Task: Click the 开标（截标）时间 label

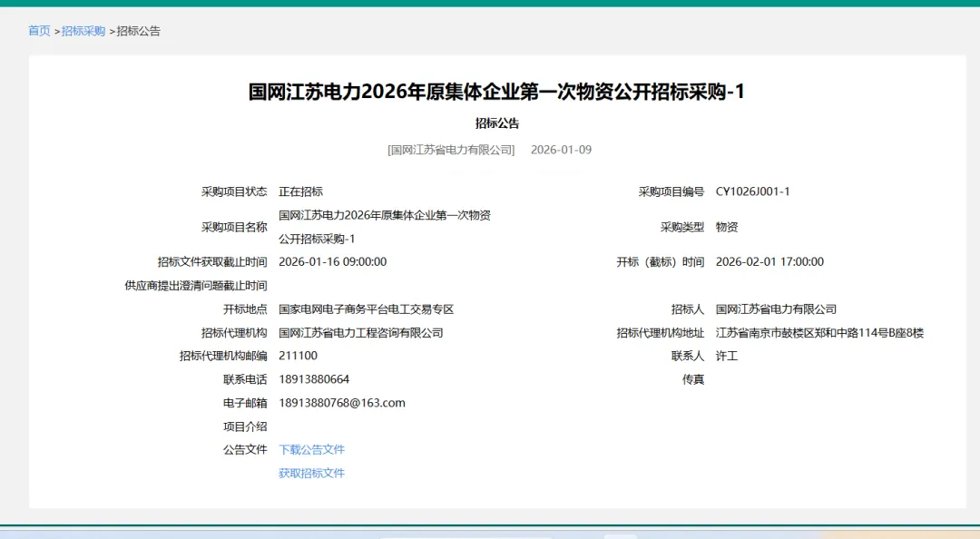Action: point(660,262)
